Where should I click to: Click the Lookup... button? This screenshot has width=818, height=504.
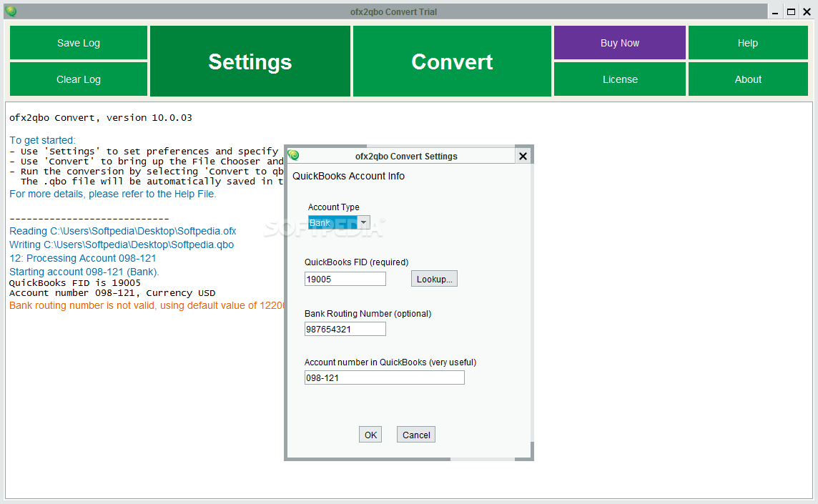[434, 279]
